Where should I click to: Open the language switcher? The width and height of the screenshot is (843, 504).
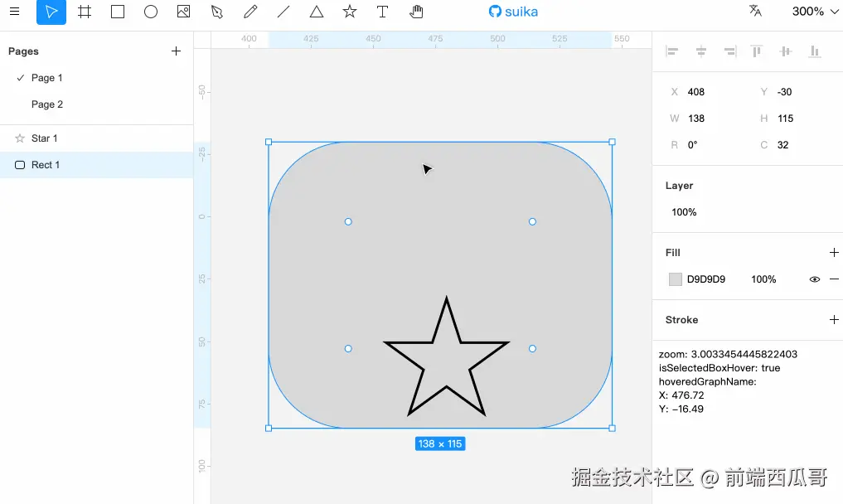(755, 11)
